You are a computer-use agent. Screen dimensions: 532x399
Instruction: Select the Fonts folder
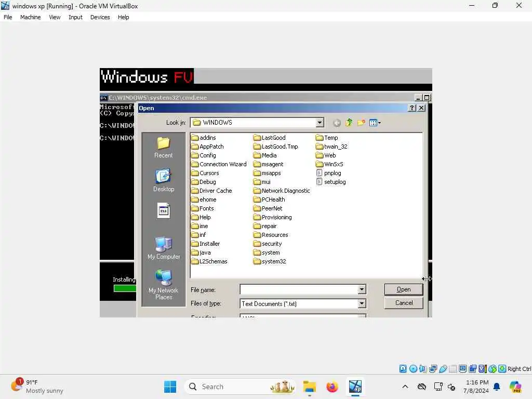[203, 208]
